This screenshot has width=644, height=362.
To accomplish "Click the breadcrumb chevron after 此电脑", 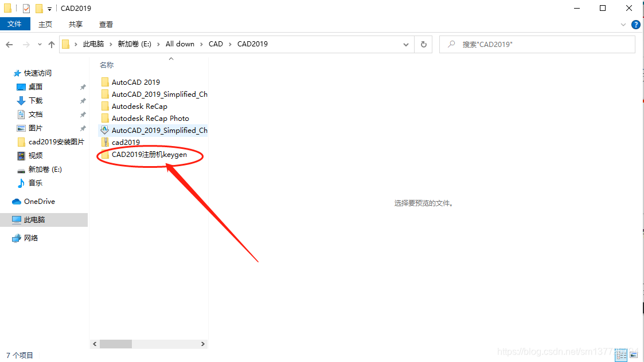I will coord(111,44).
